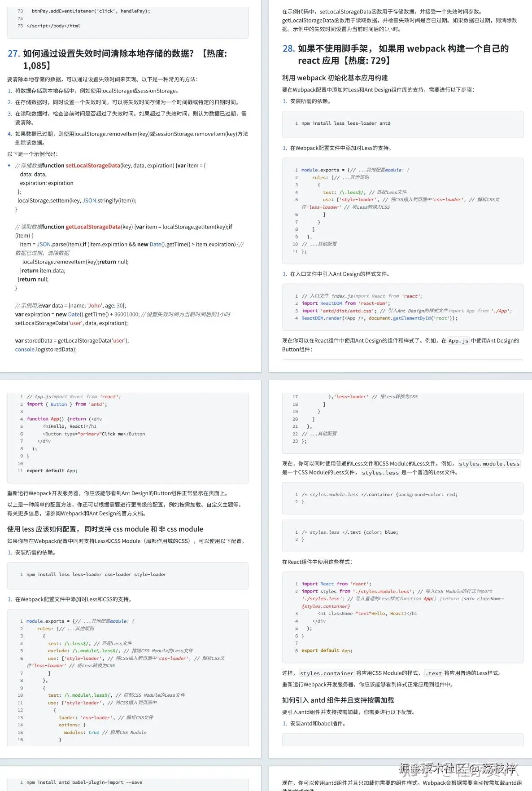Select subheading "利用 webpack 初始化基本应用构建"
Image resolution: width=532 pixels, height=791 pixels.
click(335, 78)
